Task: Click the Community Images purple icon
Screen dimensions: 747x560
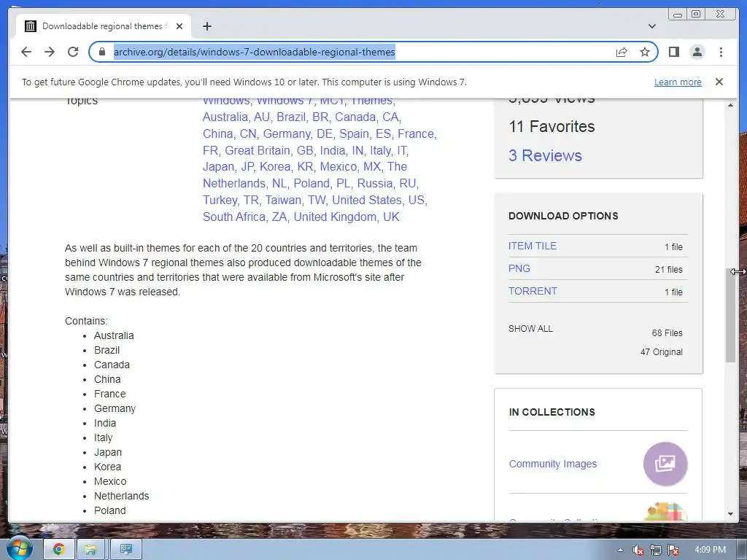Action: pyautogui.click(x=665, y=463)
